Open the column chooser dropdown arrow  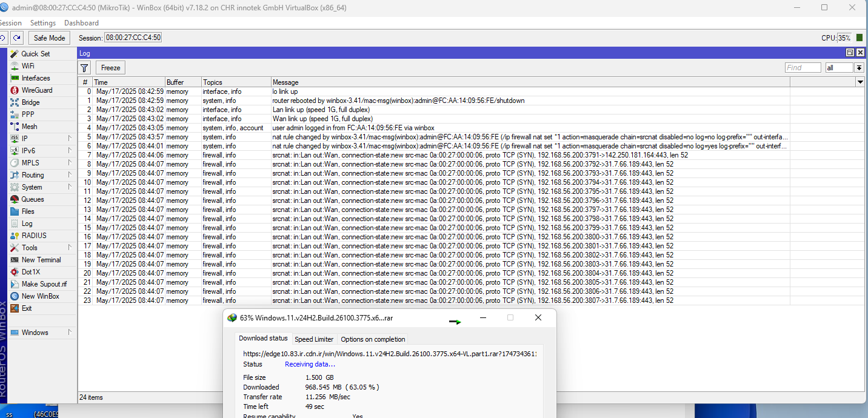[x=860, y=82]
